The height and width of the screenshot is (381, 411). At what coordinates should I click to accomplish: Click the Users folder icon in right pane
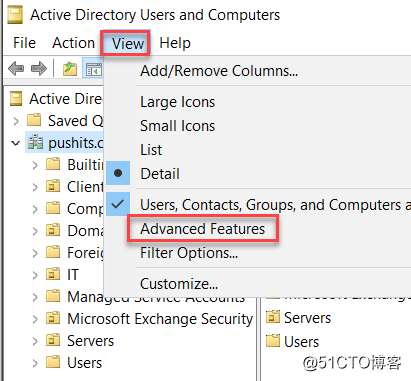273,341
